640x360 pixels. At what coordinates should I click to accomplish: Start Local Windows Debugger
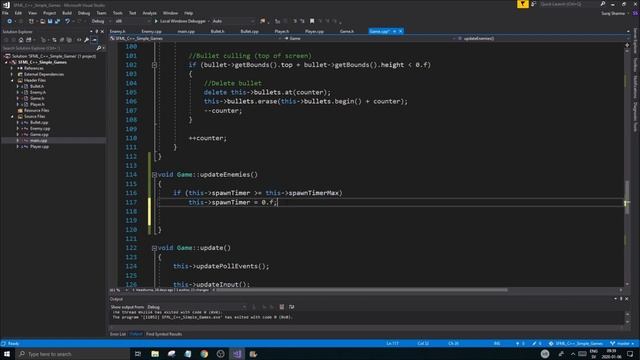pyautogui.click(x=179, y=21)
